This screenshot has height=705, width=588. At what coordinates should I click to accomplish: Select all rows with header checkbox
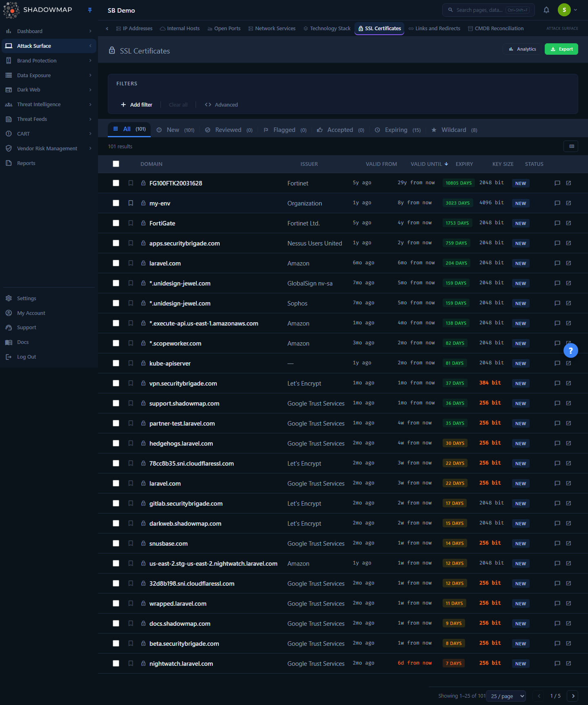click(116, 164)
